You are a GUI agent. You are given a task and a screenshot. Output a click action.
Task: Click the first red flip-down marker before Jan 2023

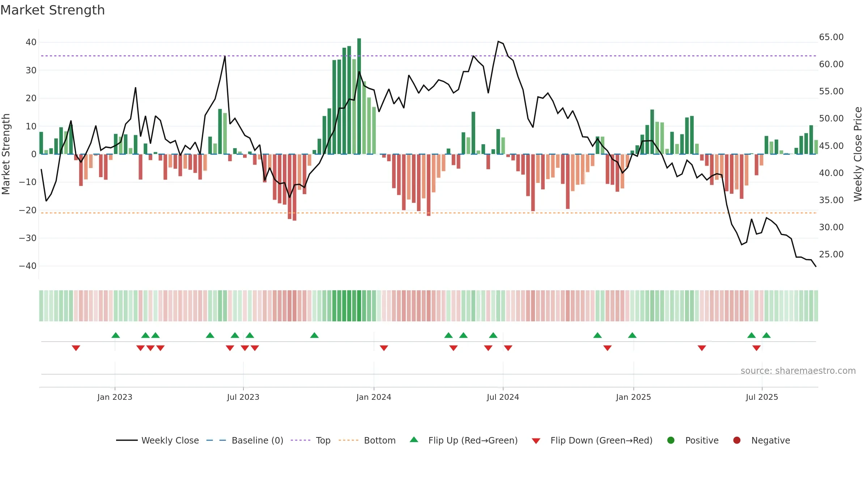click(76, 348)
